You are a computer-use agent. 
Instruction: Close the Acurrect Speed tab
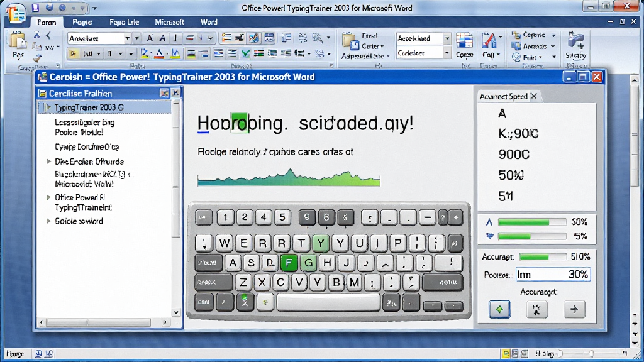pos(533,96)
